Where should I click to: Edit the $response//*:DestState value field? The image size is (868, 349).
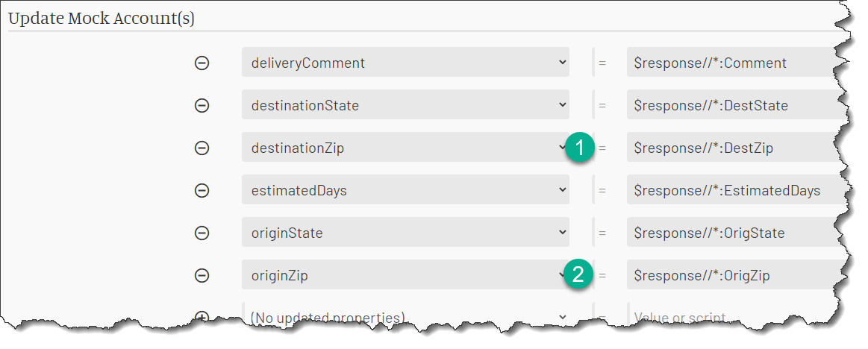coord(736,104)
